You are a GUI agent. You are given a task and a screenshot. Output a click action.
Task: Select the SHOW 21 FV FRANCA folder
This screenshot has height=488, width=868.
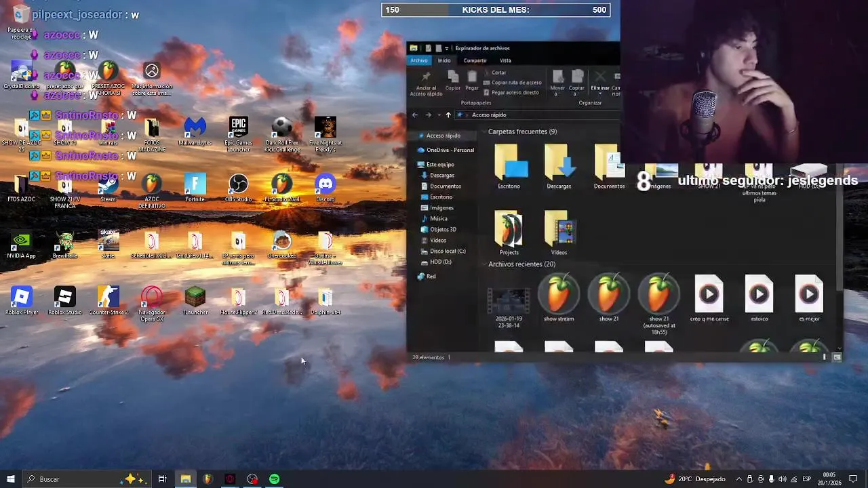64,191
